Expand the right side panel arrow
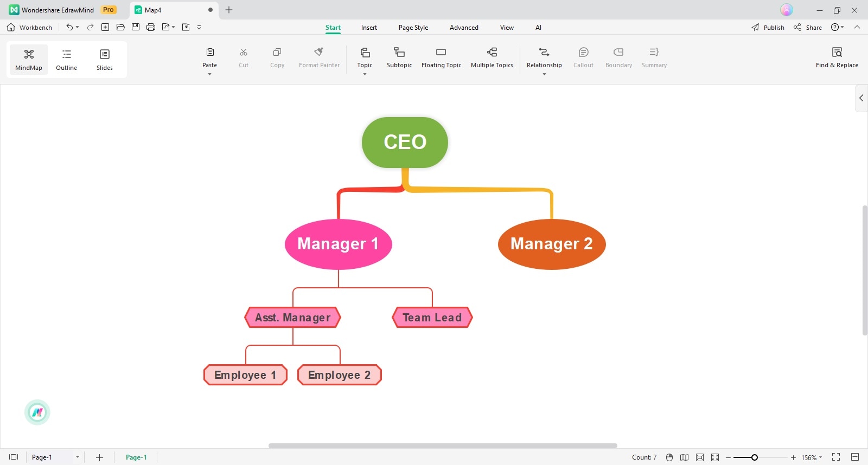The image size is (868, 465). click(861, 98)
